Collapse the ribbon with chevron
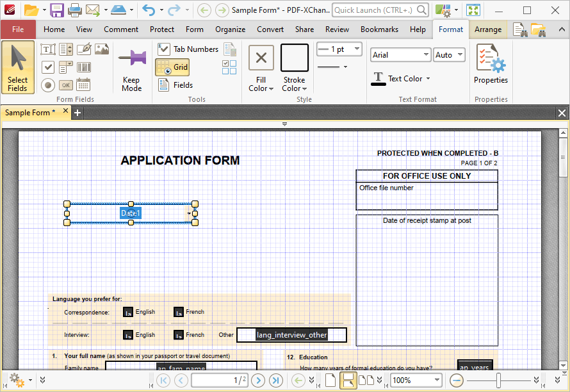The height and width of the screenshot is (392, 570). 561,30
